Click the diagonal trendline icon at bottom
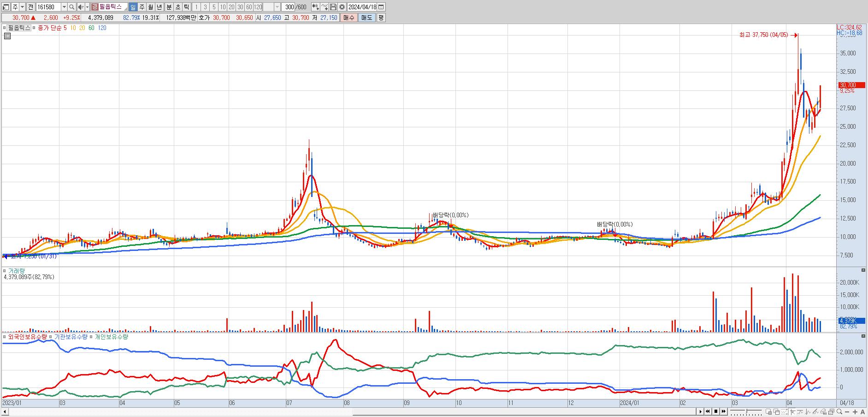The width and height of the screenshot is (868, 417). [x=815, y=412]
